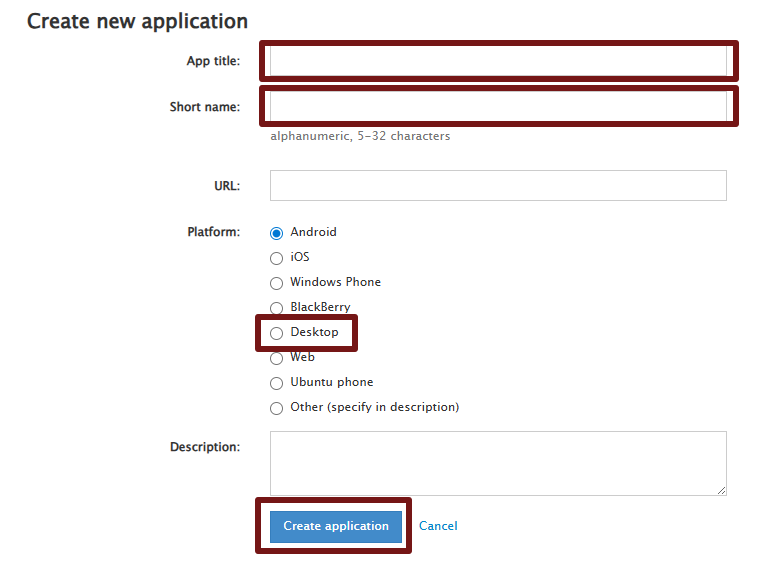Click the "Short name:" label

[205, 107]
